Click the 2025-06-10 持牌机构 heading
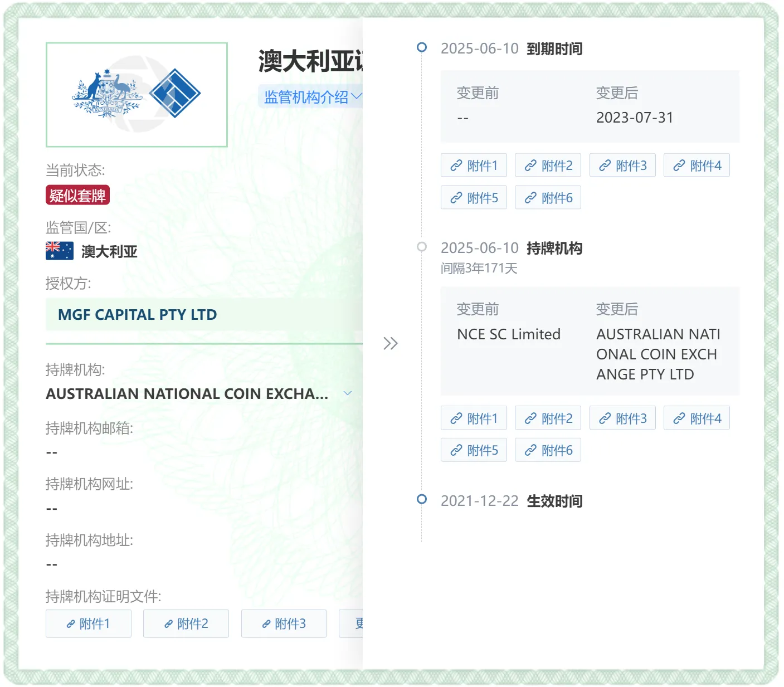This screenshot has height=687, width=784. (512, 248)
